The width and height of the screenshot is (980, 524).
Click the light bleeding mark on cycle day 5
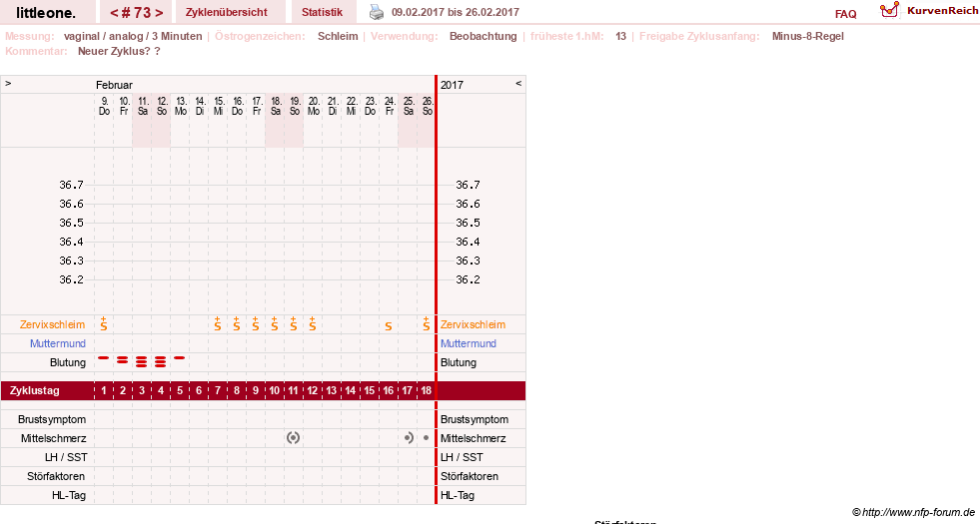(180, 358)
